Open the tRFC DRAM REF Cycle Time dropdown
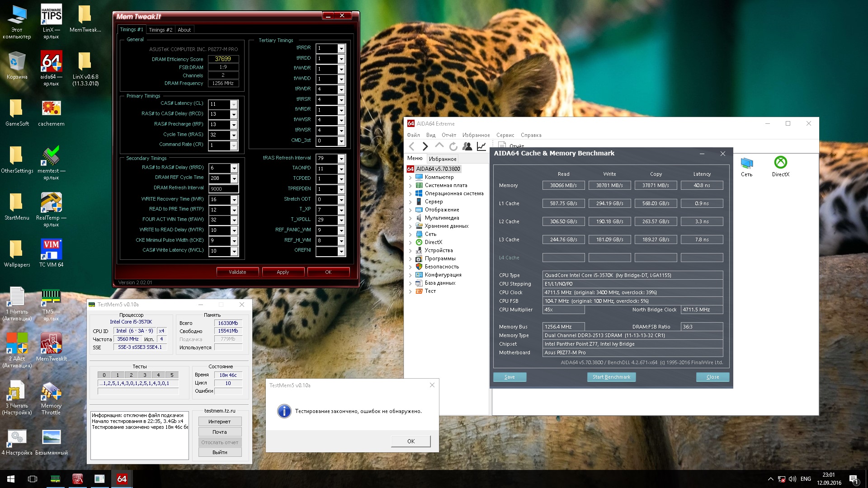This screenshot has width=868, height=488. [x=234, y=178]
